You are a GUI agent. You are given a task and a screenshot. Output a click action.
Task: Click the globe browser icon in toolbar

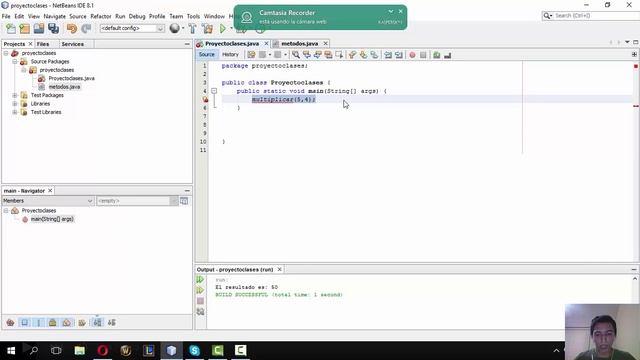click(174, 28)
